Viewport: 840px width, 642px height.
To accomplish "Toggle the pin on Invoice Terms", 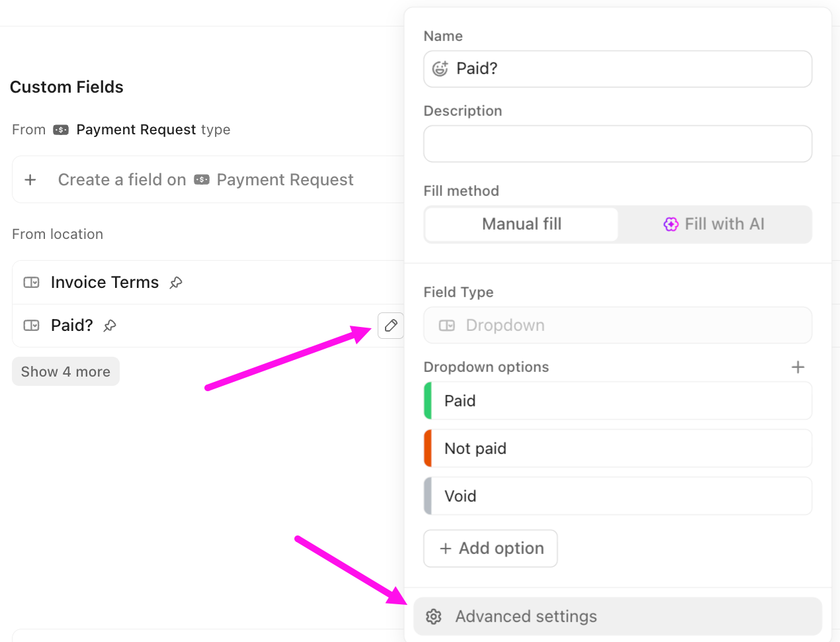I will [x=175, y=282].
